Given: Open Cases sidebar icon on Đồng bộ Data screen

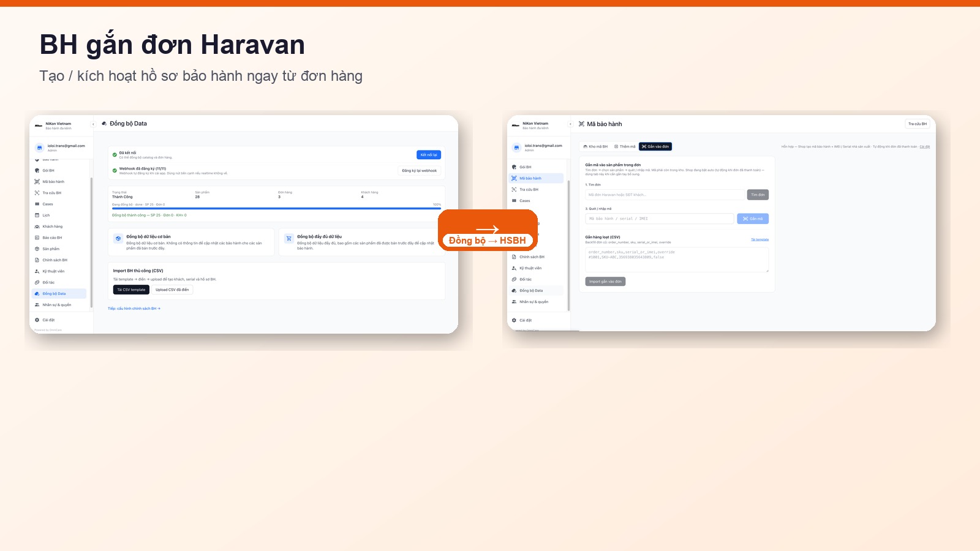Looking at the screenshot, I should click(37, 204).
